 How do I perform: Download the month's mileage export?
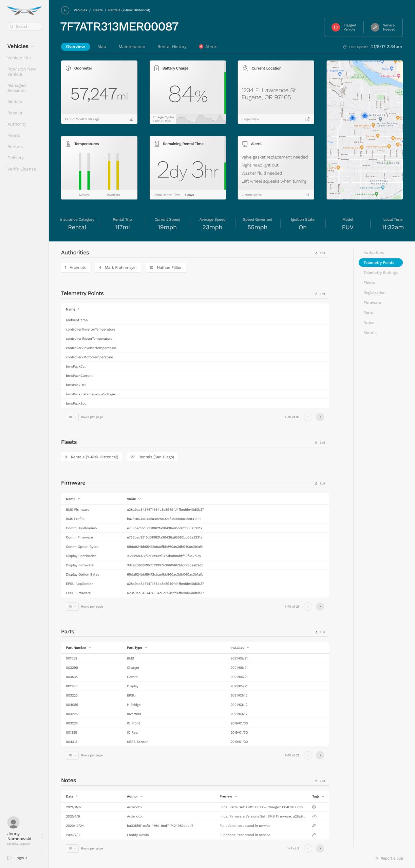tap(131, 119)
